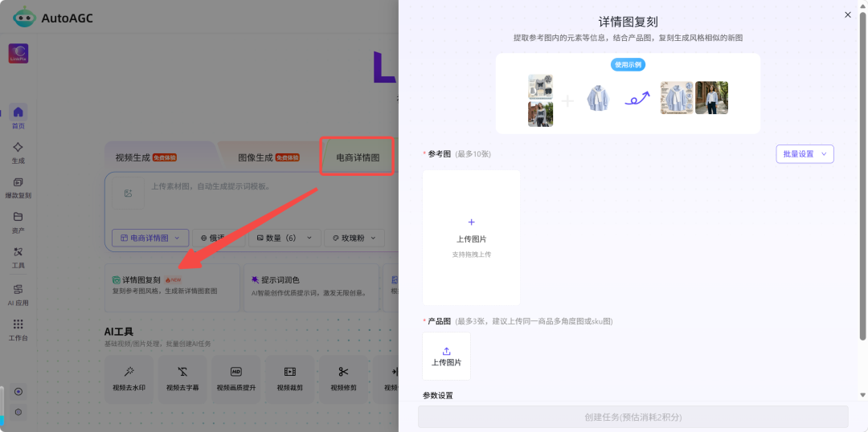Switch to 图像生成 tab
This screenshot has width=868, height=432.
tap(268, 157)
